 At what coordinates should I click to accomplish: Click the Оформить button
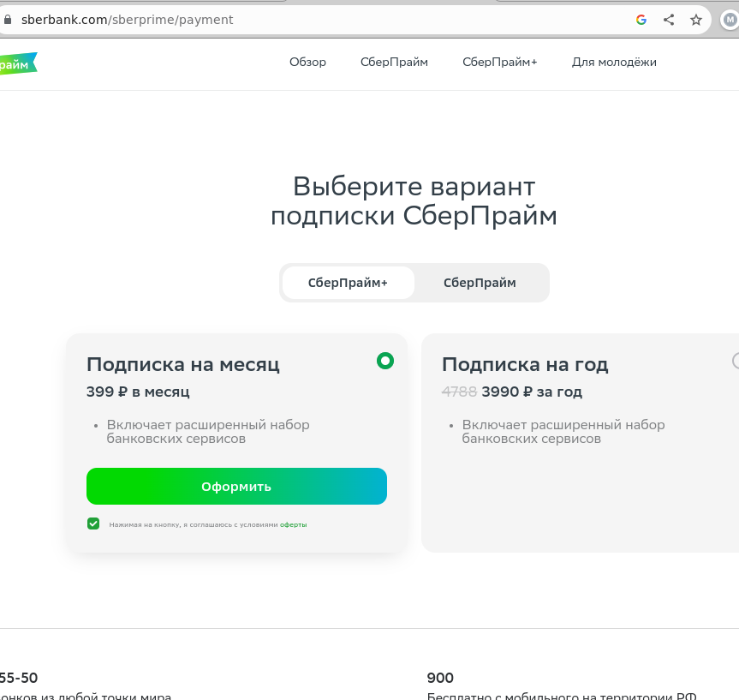pyautogui.click(x=236, y=487)
